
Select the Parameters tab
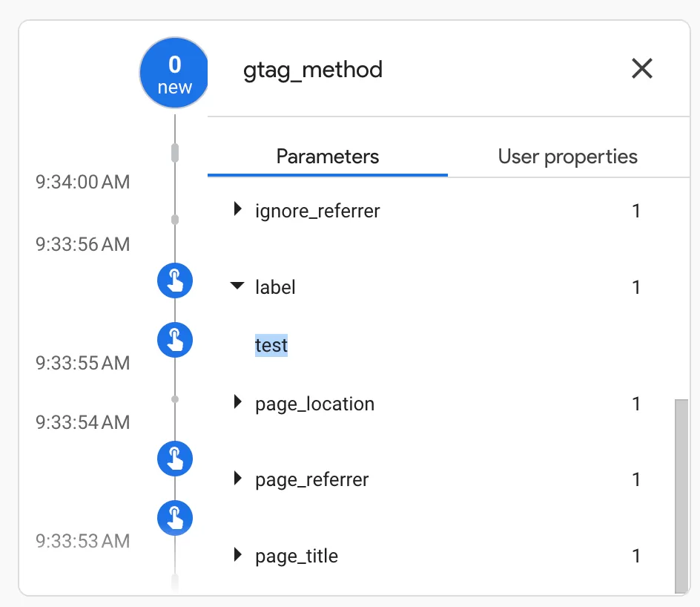click(328, 157)
